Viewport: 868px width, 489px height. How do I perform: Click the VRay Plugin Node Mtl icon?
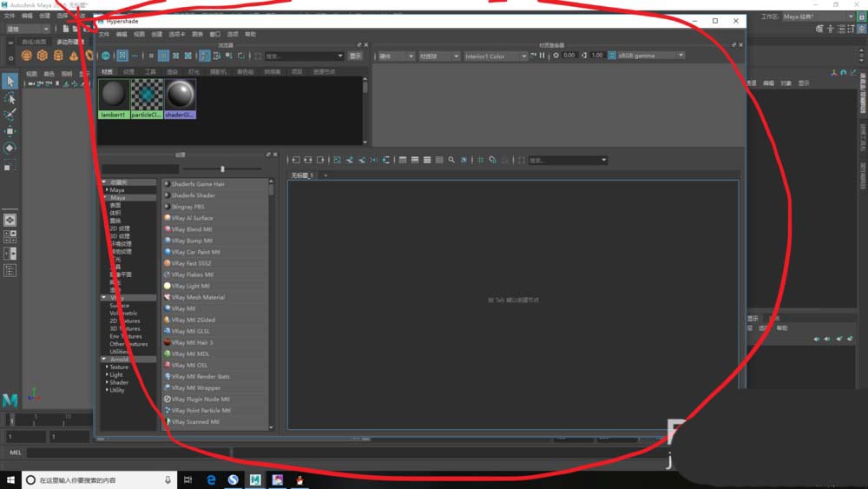pyautogui.click(x=168, y=399)
